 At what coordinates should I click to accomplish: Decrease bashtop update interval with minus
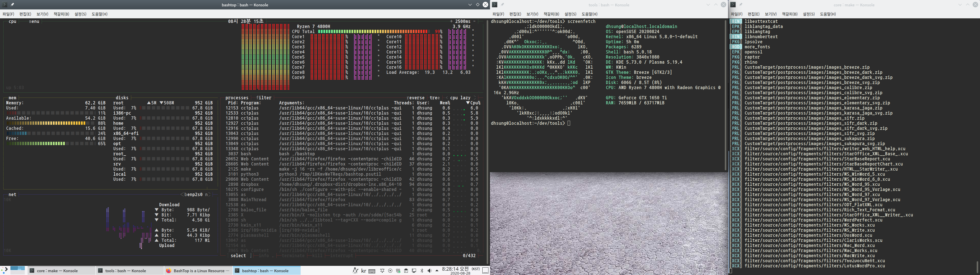pos(474,22)
